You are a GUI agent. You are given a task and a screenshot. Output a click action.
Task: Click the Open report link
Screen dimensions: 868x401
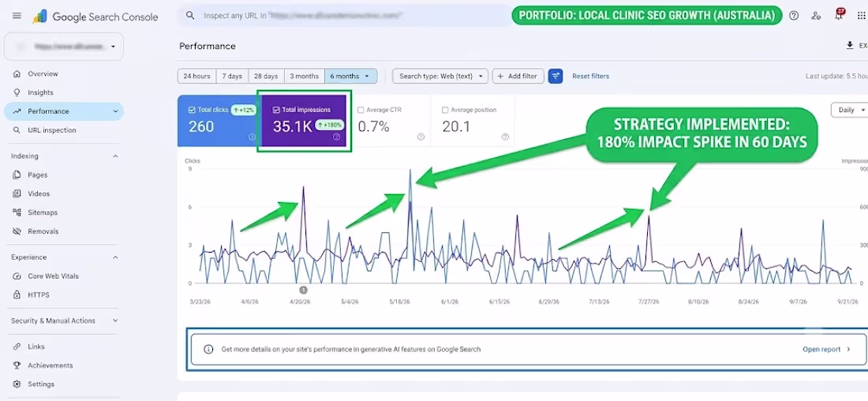click(x=826, y=350)
